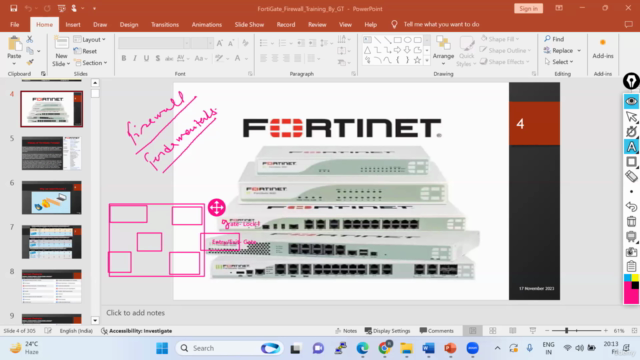Click the Notes button in status bar

click(346, 331)
